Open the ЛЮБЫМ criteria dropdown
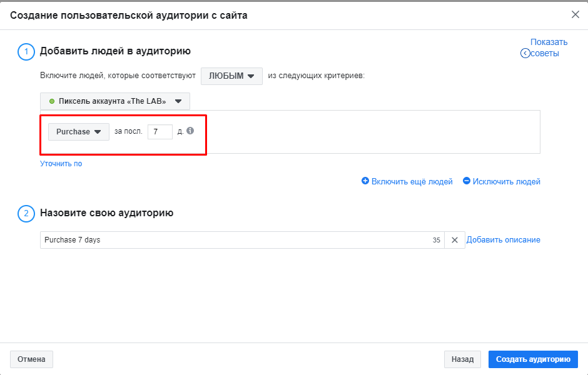 click(231, 76)
